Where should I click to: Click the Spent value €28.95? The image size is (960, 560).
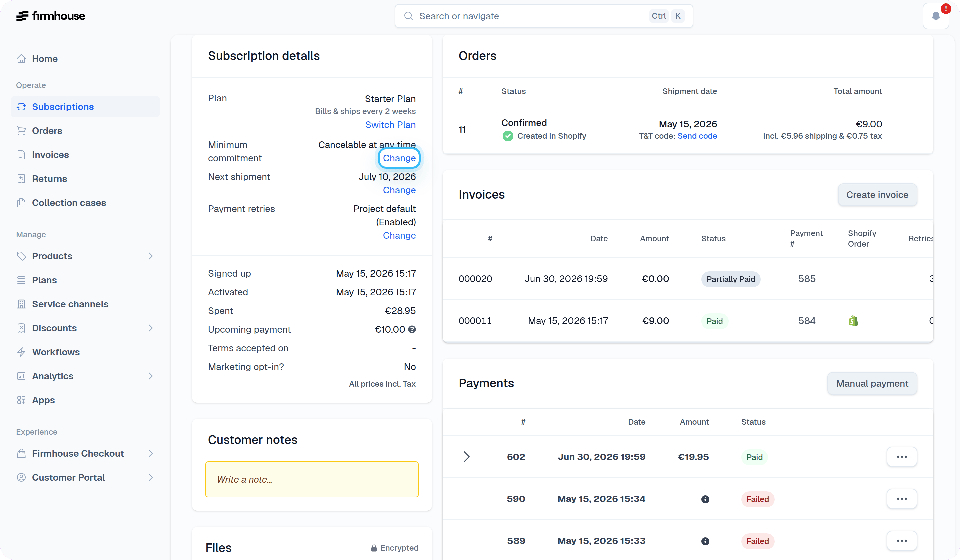tap(400, 311)
